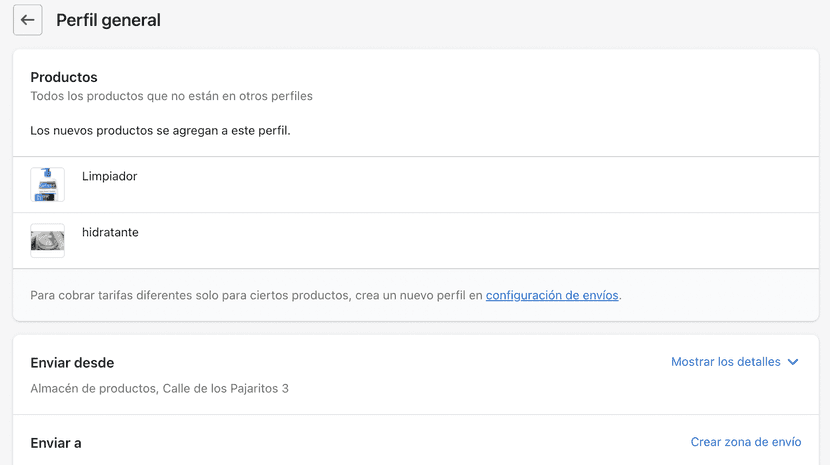Click blank header area right of 'Perfil general'
Image resolution: width=830 pixels, height=465 pixels.
(x=500, y=20)
